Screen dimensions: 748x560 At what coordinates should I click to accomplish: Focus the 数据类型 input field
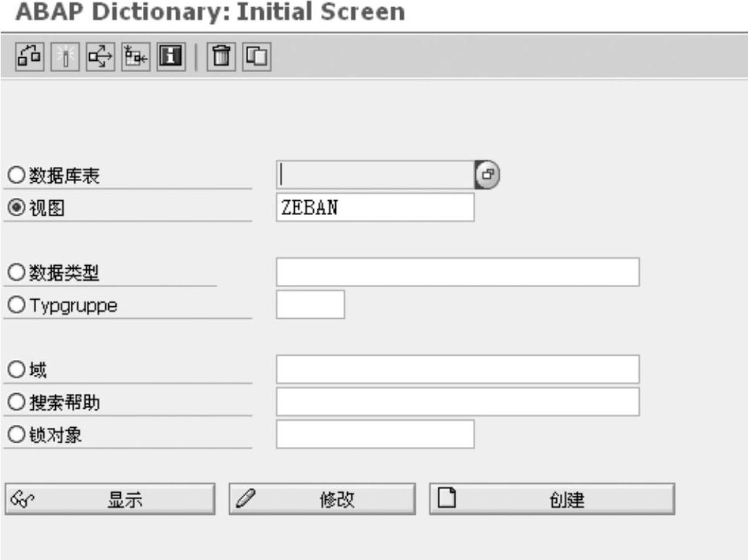click(458, 272)
